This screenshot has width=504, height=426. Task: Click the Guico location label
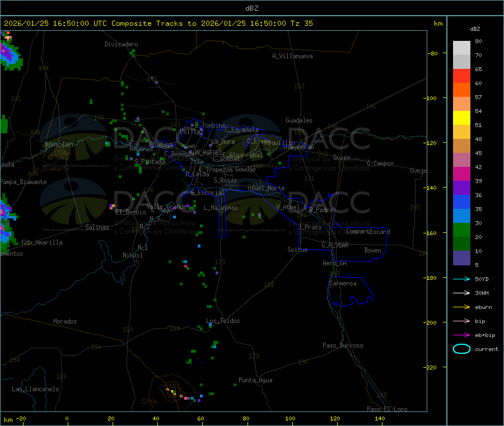pyautogui.click(x=342, y=157)
